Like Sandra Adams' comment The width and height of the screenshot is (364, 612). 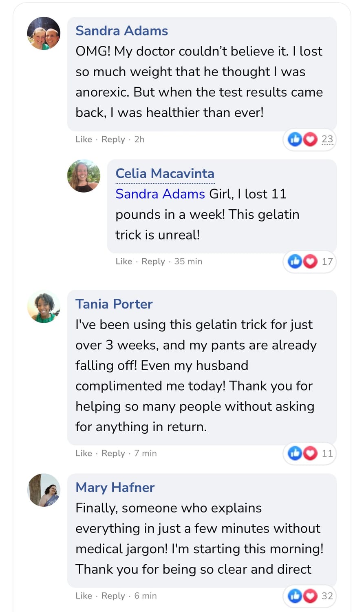pos(84,140)
